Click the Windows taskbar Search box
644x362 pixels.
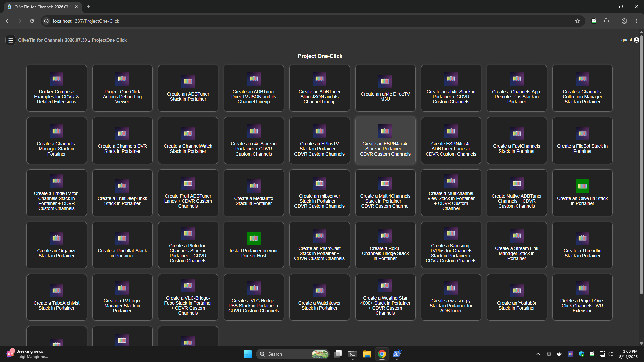tap(293, 354)
